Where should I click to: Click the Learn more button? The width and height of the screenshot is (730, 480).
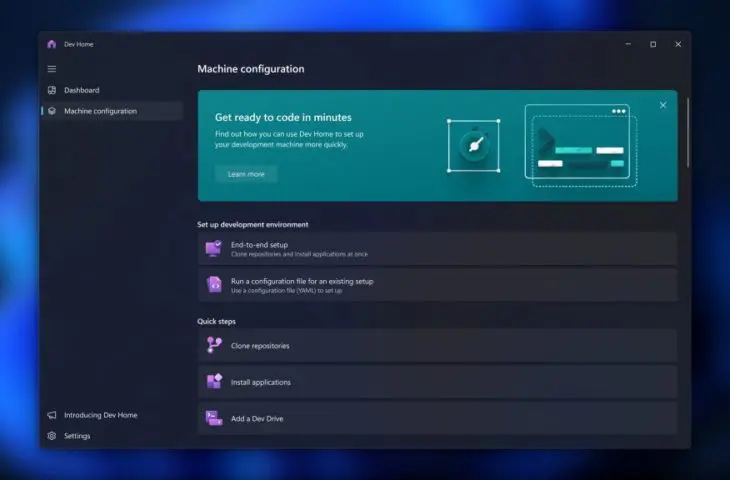click(x=246, y=174)
